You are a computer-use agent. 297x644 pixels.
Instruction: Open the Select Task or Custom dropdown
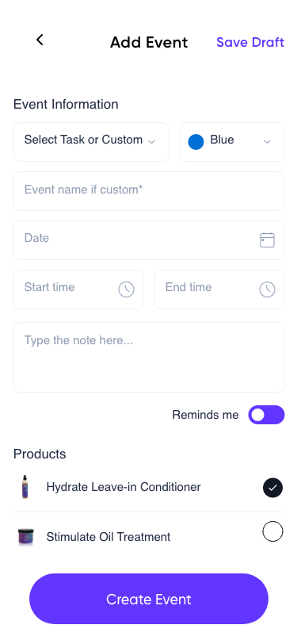(x=91, y=142)
